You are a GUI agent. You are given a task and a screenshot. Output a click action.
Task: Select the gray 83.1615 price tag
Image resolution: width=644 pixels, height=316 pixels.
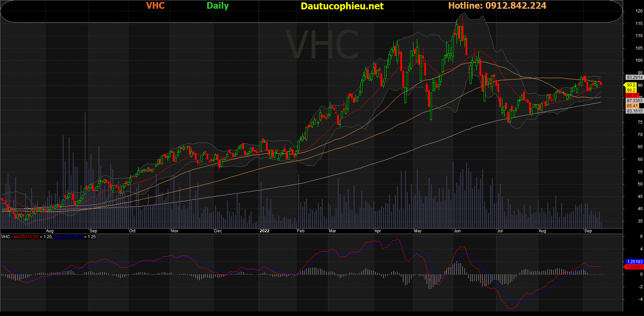[x=634, y=111]
